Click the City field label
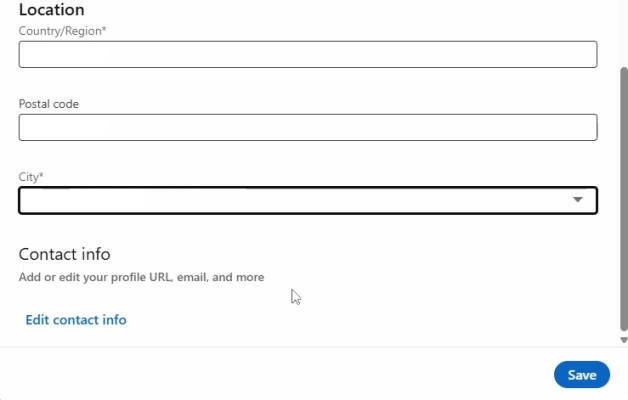 pos(29,177)
